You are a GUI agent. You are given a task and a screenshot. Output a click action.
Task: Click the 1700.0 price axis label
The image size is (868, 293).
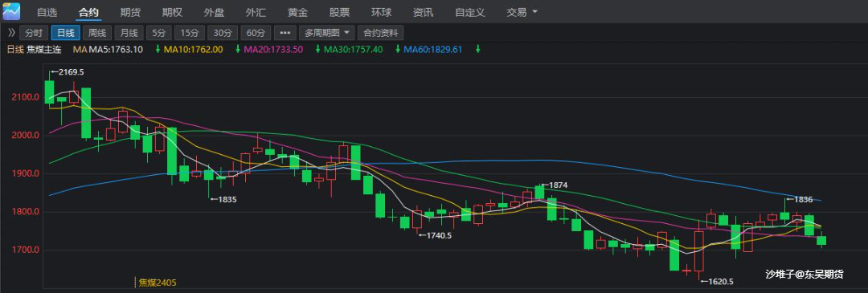[x=25, y=250]
